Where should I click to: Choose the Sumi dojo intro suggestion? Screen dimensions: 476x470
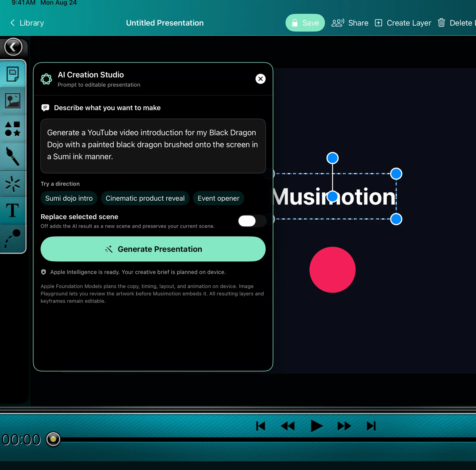coord(69,198)
